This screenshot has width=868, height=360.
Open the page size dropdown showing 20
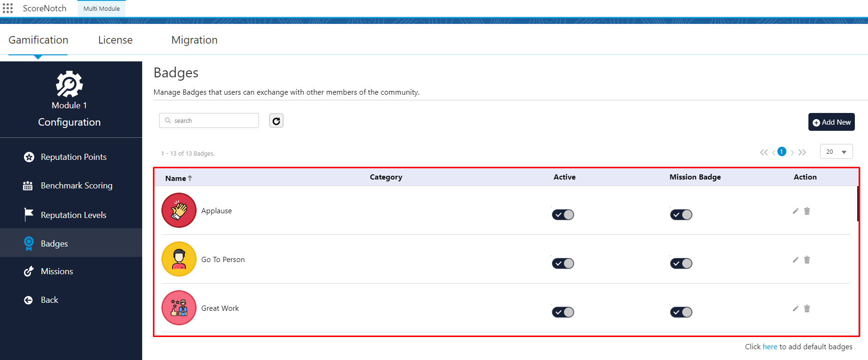(x=836, y=152)
